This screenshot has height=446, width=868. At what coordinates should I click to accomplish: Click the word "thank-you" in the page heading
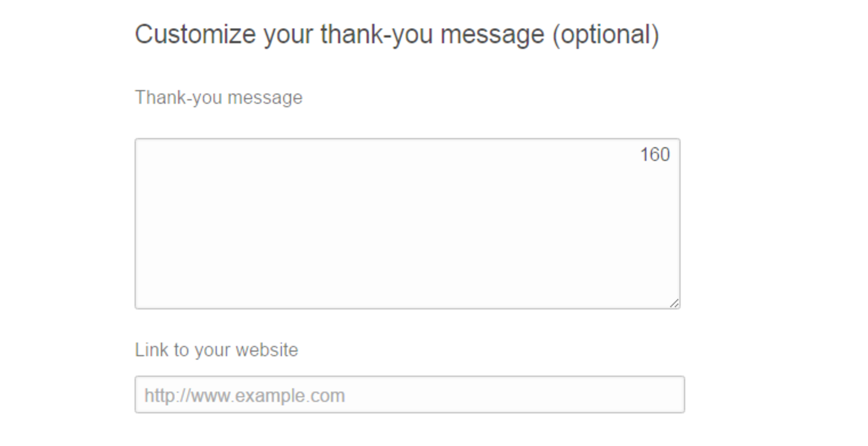pos(377,34)
